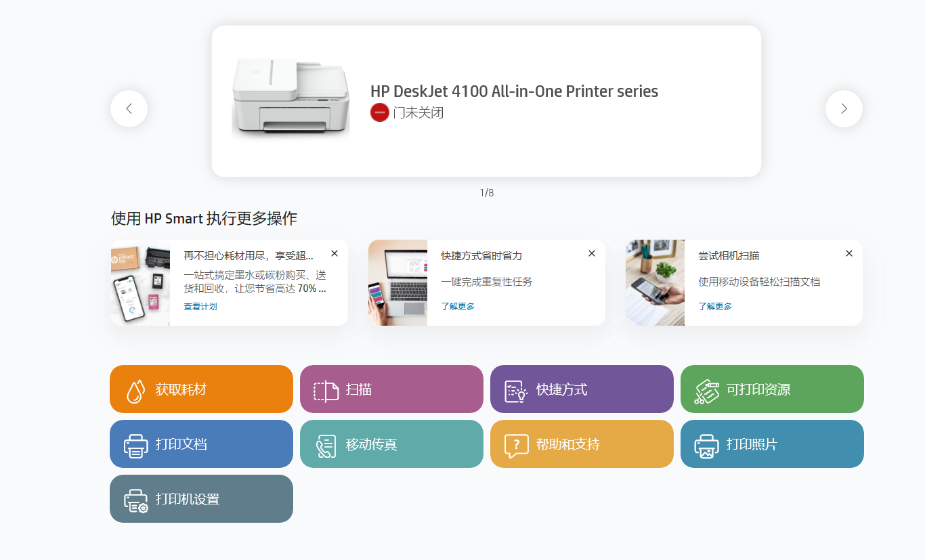The image size is (925, 560).
Task: Click 了解更多 under 尝试相机扫描
Action: pyautogui.click(x=715, y=307)
